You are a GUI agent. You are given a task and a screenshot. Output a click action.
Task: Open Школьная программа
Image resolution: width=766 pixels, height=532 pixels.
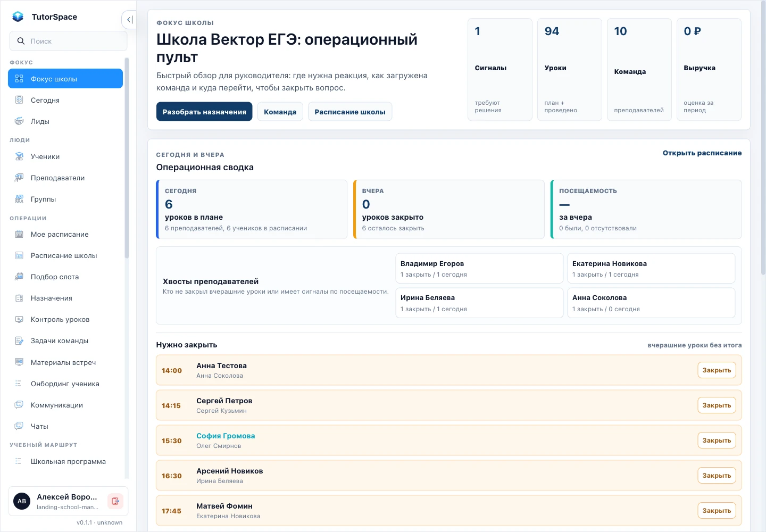tap(65, 461)
